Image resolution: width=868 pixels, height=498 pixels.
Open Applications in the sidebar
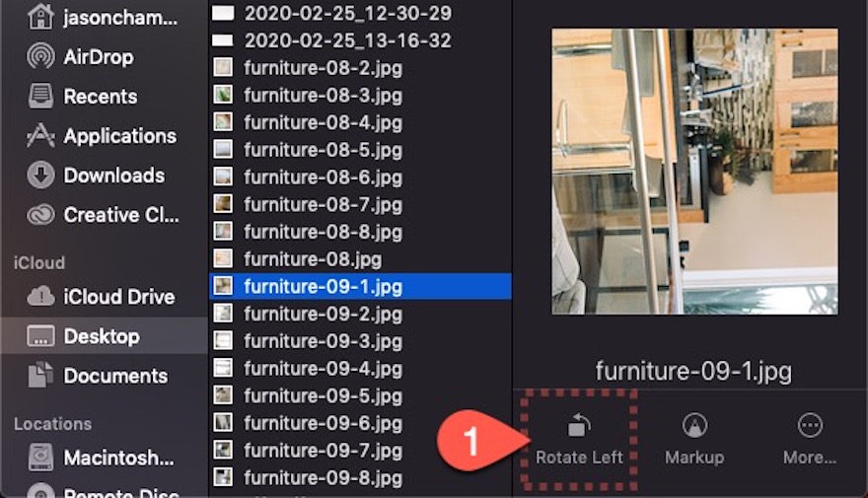pyautogui.click(x=102, y=135)
